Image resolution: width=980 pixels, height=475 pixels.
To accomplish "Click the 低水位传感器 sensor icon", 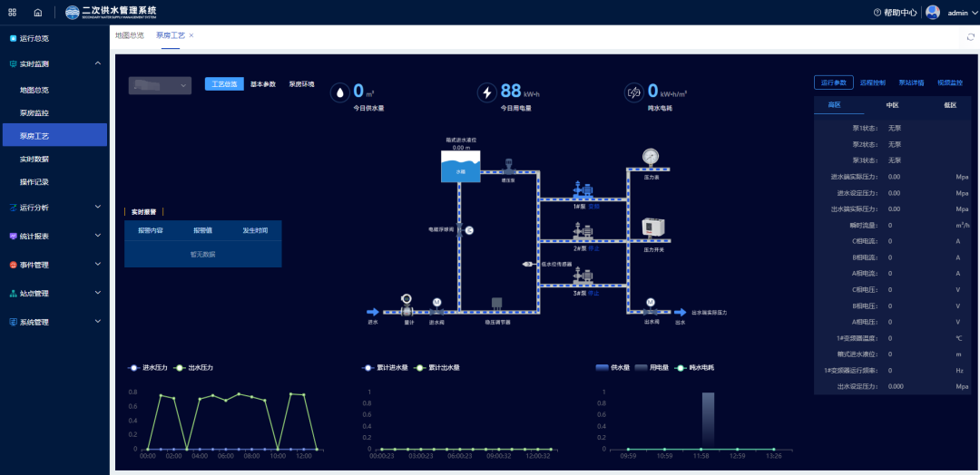I will coord(528,264).
